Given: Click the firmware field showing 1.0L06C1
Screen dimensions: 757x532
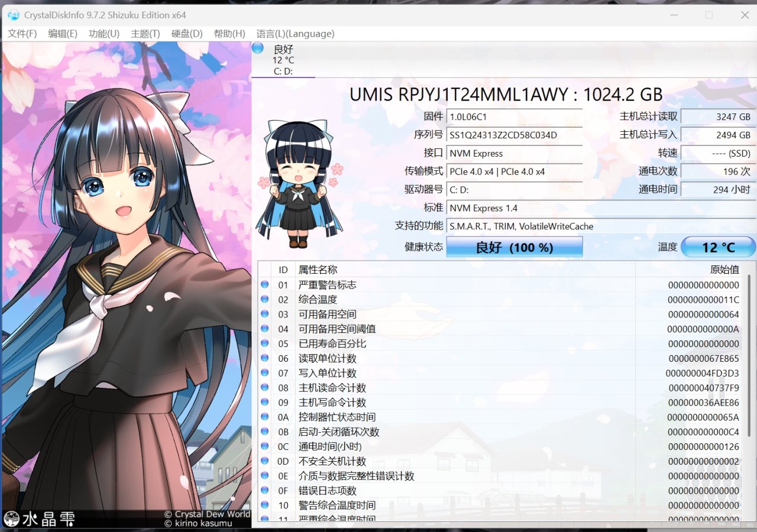Looking at the screenshot, I should (515, 116).
